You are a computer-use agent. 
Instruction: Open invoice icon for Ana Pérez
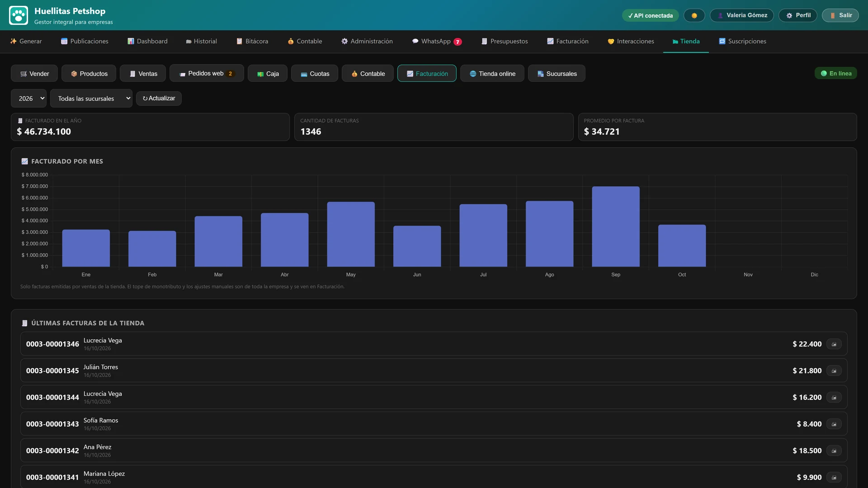point(834,451)
